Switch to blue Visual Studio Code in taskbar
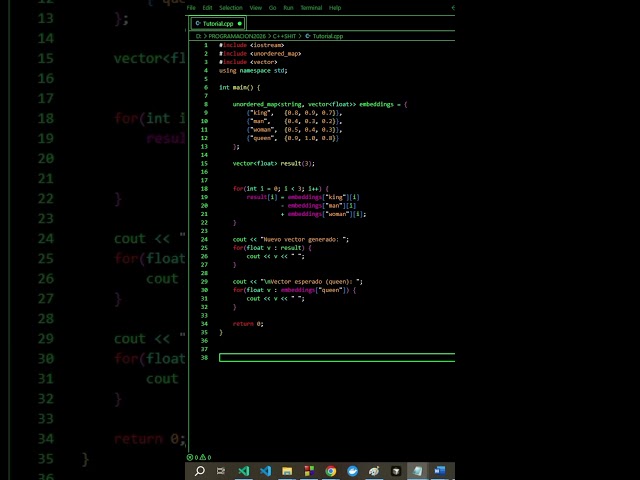 click(265, 471)
